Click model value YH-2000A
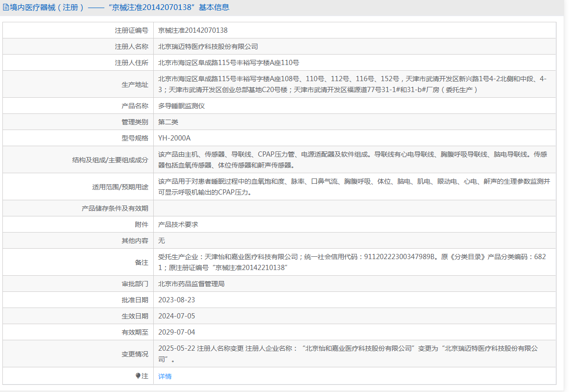 (174, 138)
